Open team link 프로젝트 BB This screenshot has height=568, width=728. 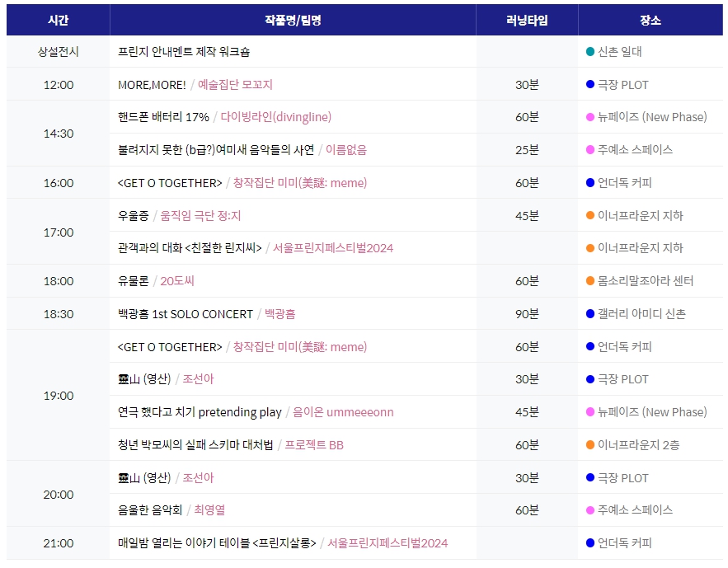click(314, 445)
